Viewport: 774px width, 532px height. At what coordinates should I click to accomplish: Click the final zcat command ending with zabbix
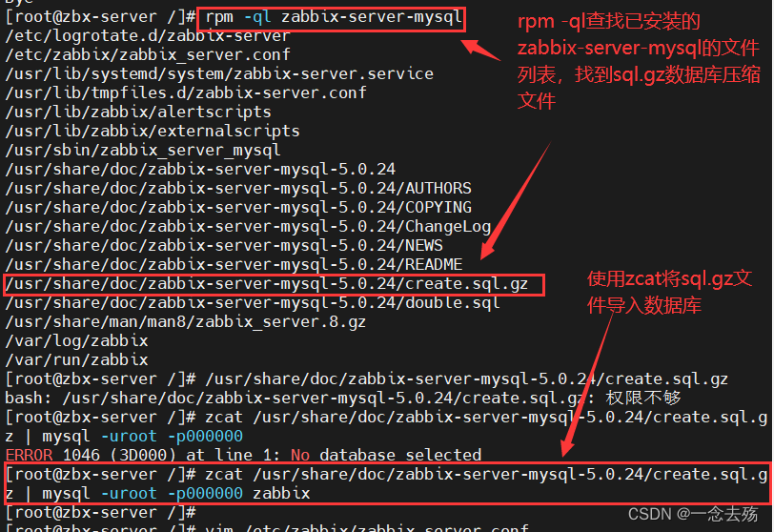pyautogui.click(x=386, y=483)
